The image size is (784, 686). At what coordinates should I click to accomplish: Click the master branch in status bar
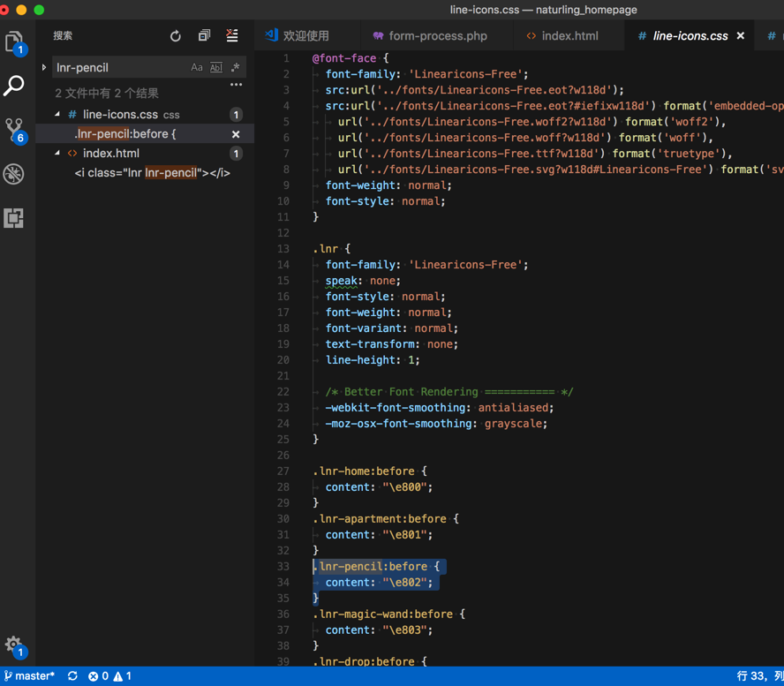(29, 676)
